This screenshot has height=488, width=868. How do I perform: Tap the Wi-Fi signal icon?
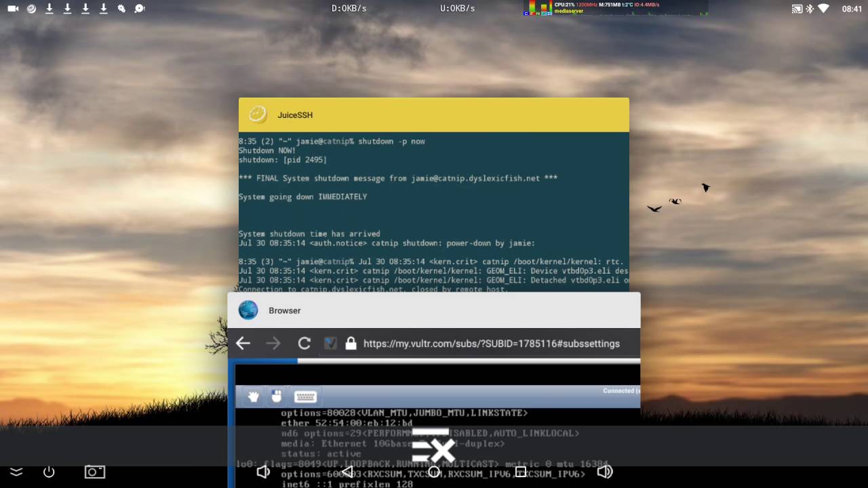click(824, 9)
